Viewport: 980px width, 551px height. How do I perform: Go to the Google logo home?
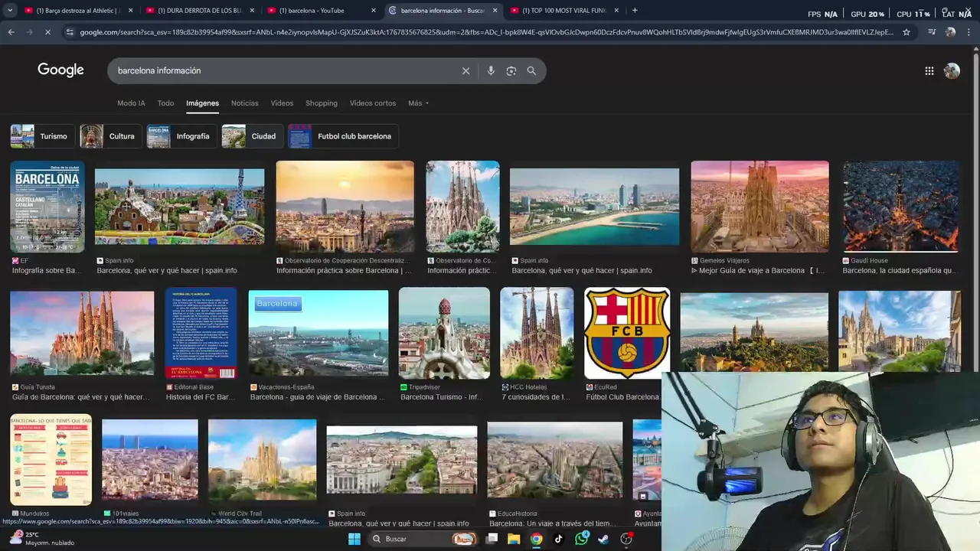[60, 70]
